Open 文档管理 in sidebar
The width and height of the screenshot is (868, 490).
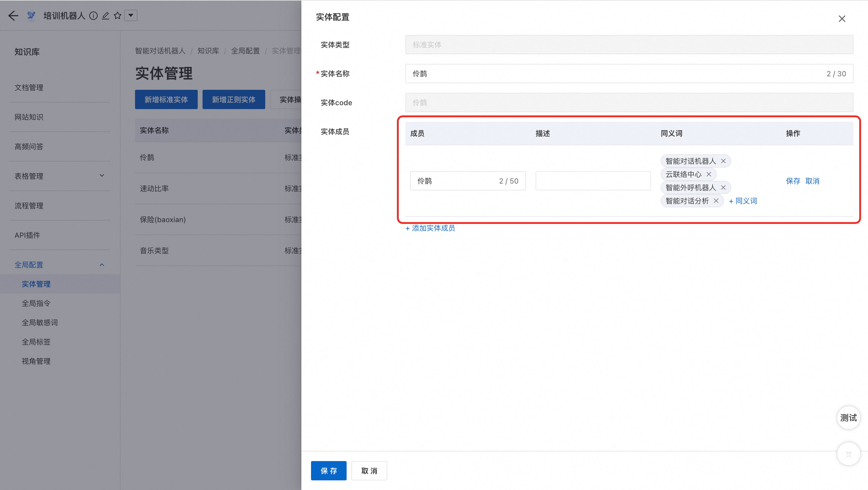tap(29, 88)
